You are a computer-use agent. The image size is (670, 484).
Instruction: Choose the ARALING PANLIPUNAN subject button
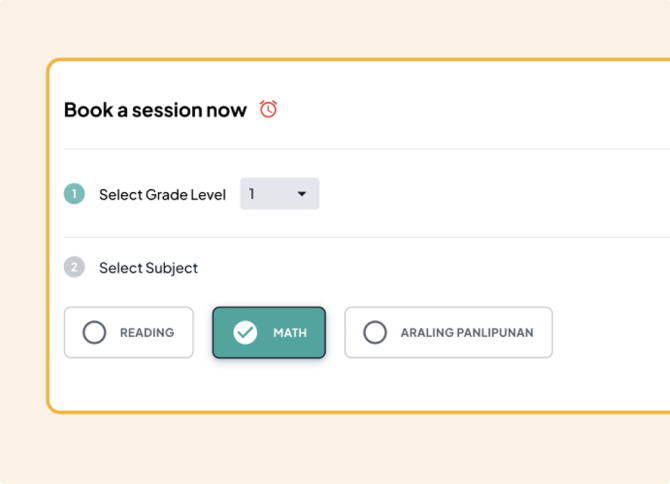tap(448, 333)
